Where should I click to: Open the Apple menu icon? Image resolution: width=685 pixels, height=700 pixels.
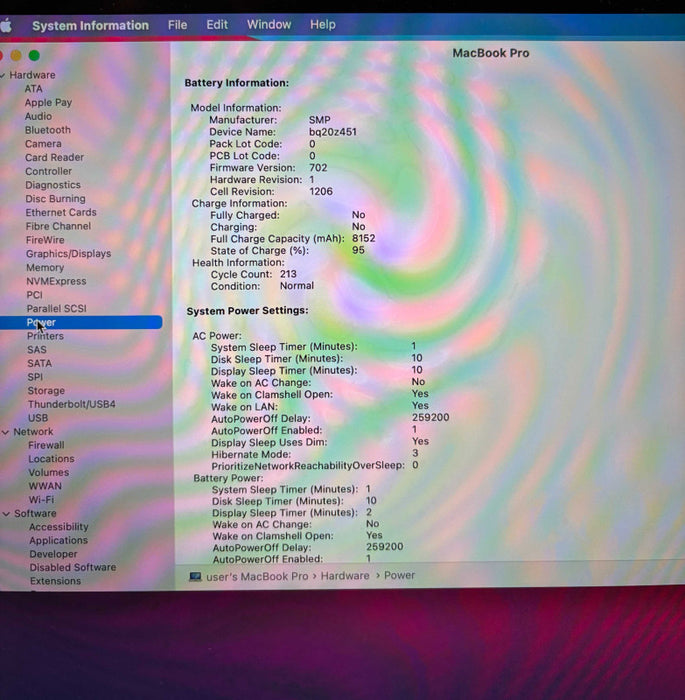(6, 25)
